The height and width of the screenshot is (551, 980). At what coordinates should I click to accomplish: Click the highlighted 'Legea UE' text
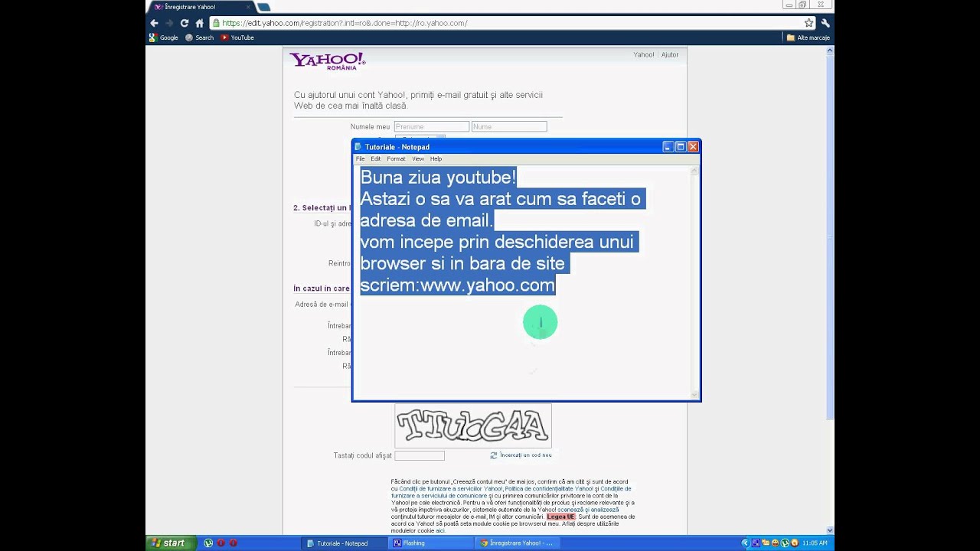point(560,517)
